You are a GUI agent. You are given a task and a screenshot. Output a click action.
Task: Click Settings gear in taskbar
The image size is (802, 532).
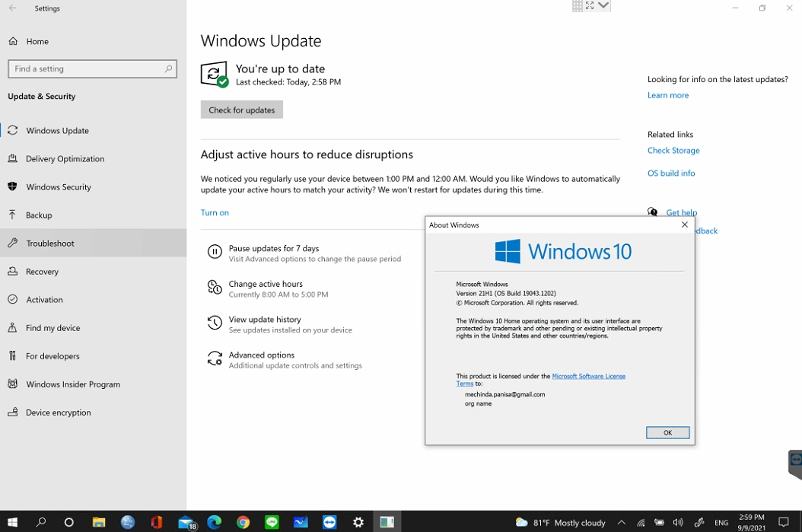point(358,522)
